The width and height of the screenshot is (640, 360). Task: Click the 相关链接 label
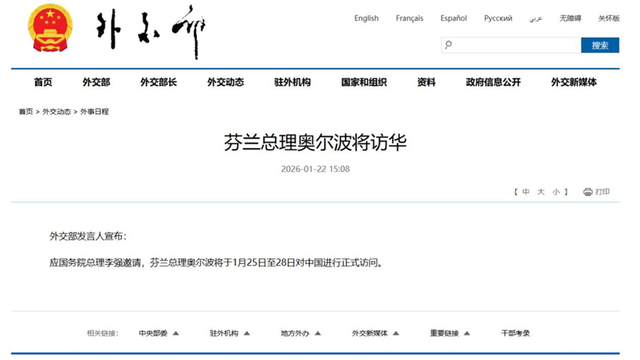[102, 333]
